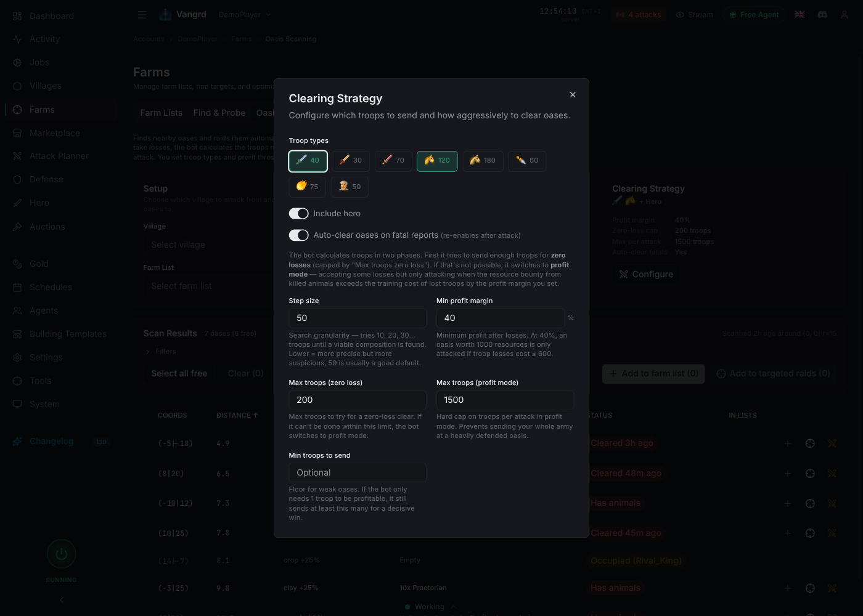Click the Step size input field
863x616 pixels.
tap(358, 318)
